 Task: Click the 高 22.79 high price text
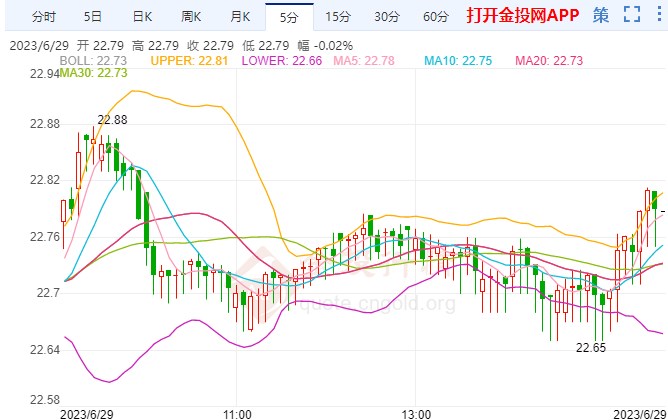pos(155,46)
